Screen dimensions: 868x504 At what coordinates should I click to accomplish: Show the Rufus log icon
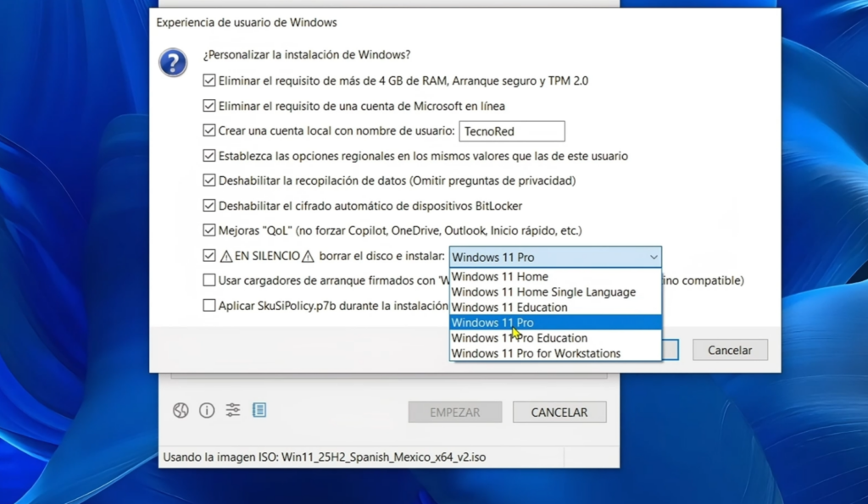pos(259,410)
